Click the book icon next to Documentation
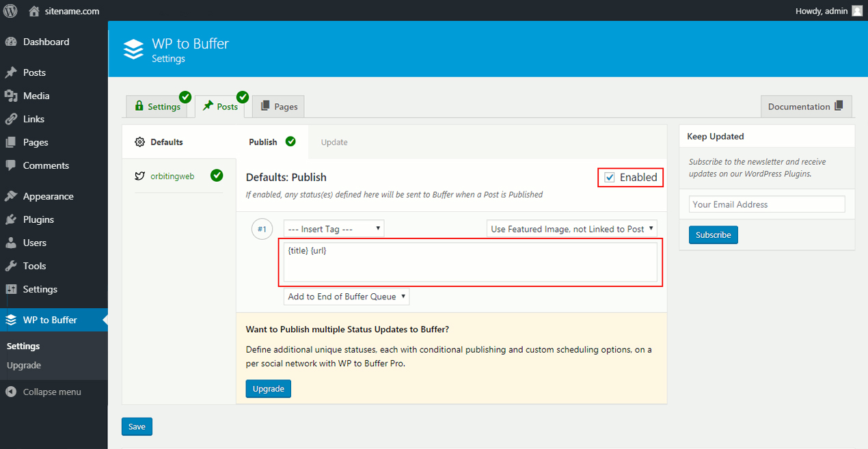This screenshot has width=868, height=449. tap(839, 106)
